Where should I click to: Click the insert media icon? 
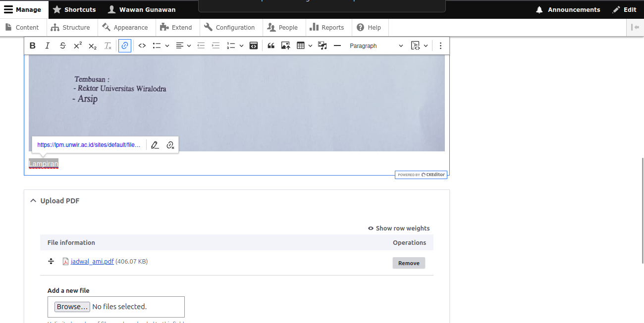322,46
